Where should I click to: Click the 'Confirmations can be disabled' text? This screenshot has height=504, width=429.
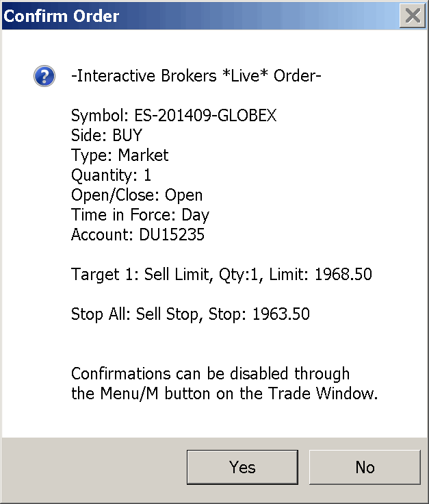pyautogui.click(x=210, y=374)
